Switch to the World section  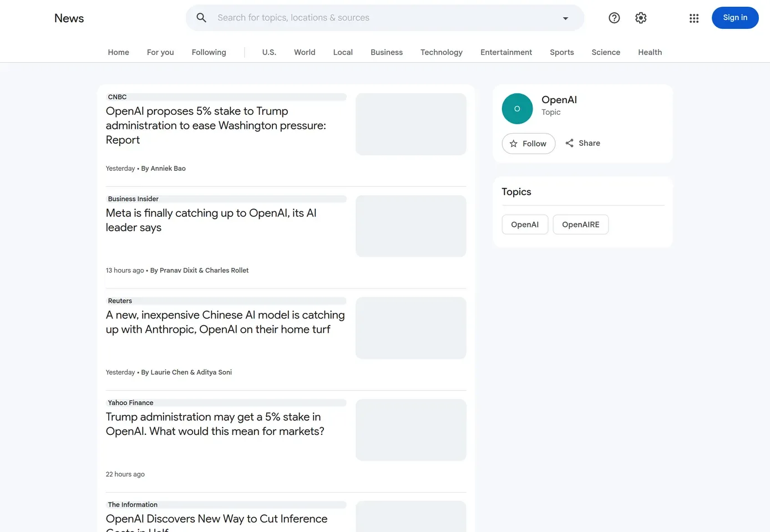(305, 52)
